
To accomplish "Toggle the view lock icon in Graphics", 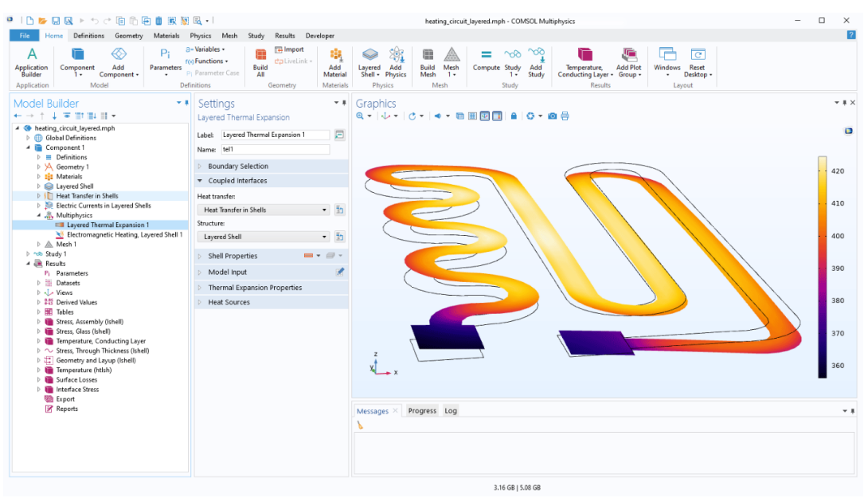I will (x=514, y=116).
